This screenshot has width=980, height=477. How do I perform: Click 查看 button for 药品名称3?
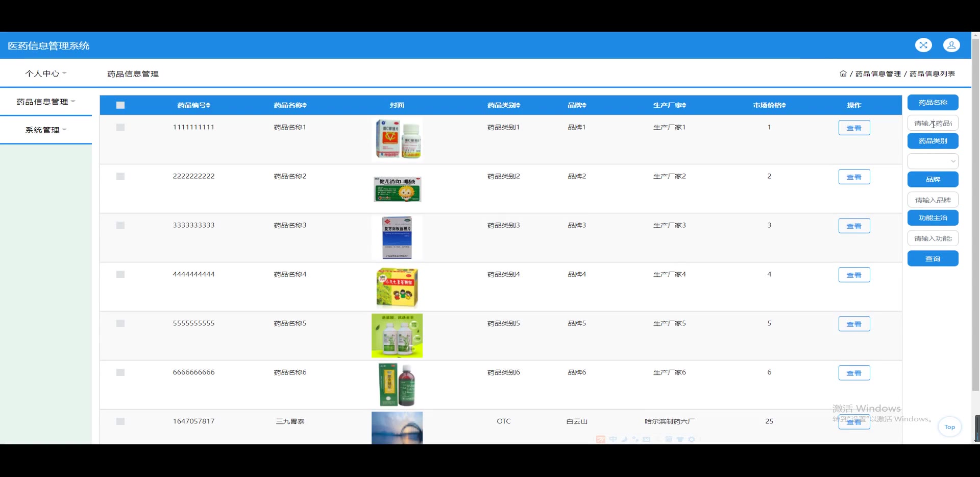coord(854,226)
